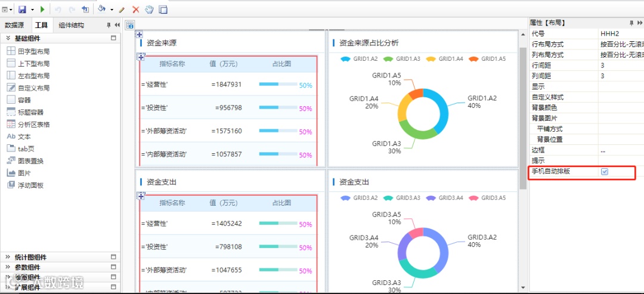This screenshot has height=294, width=644.
Task: Toggle GRID1.A2 legend in first chart
Action: coord(359,58)
